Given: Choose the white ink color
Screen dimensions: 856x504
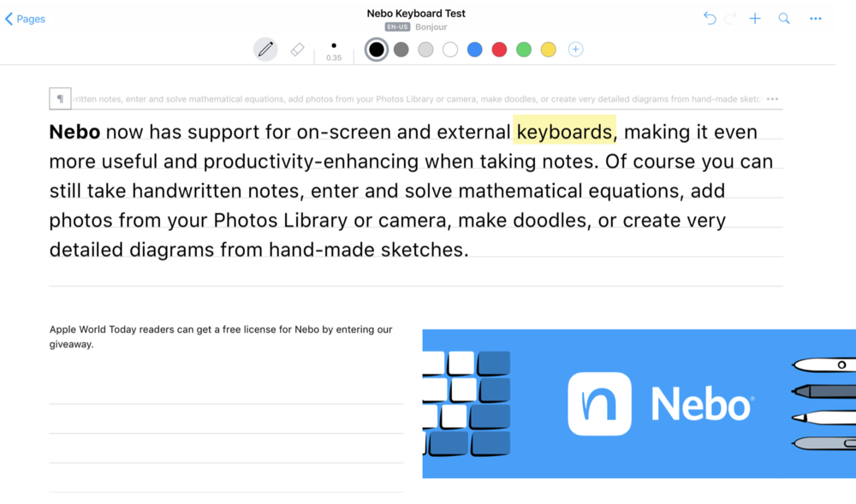Looking at the screenshot, I should [x=450, y=50].
